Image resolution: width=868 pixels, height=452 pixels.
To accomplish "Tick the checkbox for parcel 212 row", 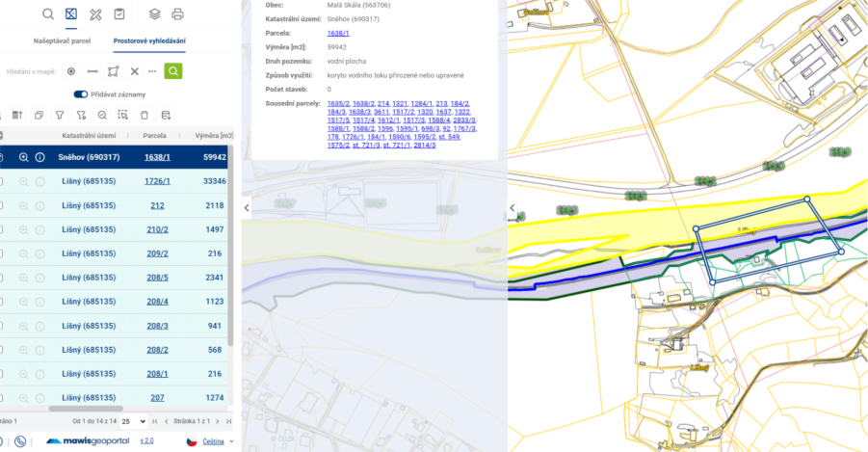I will pos(2,205).
